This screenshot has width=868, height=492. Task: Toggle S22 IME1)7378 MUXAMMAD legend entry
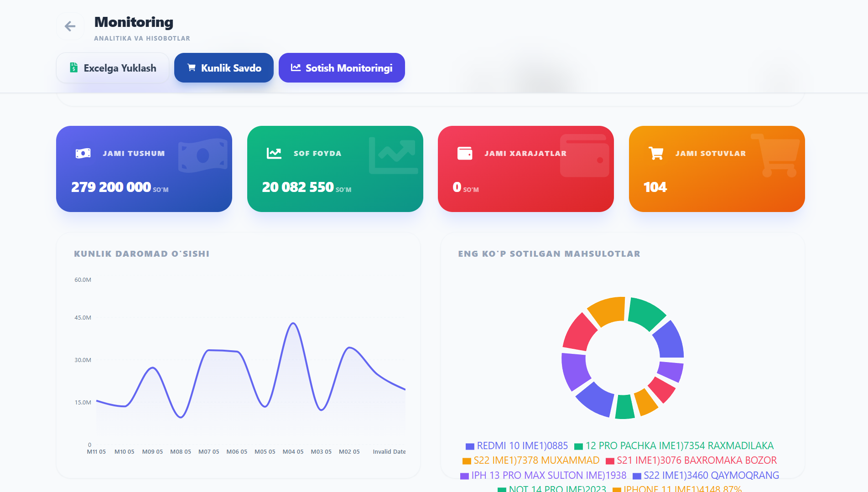tap(531, 461)
